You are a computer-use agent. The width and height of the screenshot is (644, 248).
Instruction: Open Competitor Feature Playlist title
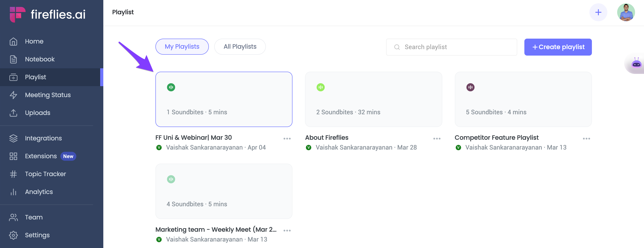[x=496, y=138]
